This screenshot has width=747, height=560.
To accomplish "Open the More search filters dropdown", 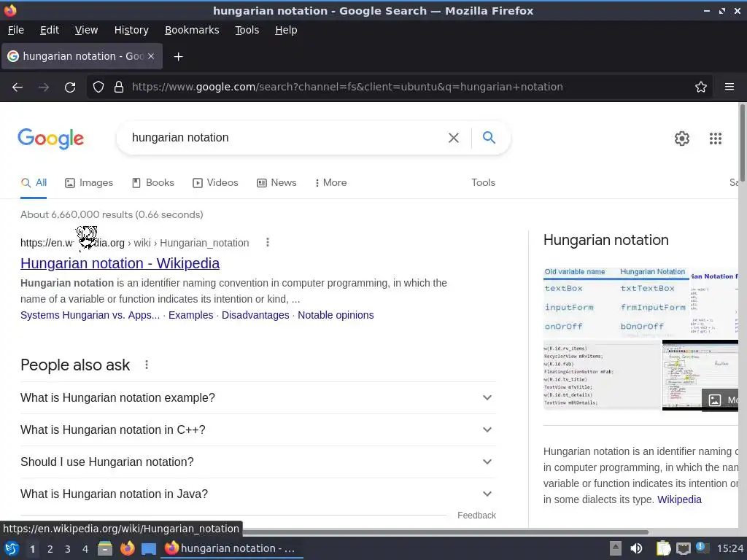I will click(x=330, y=183).
